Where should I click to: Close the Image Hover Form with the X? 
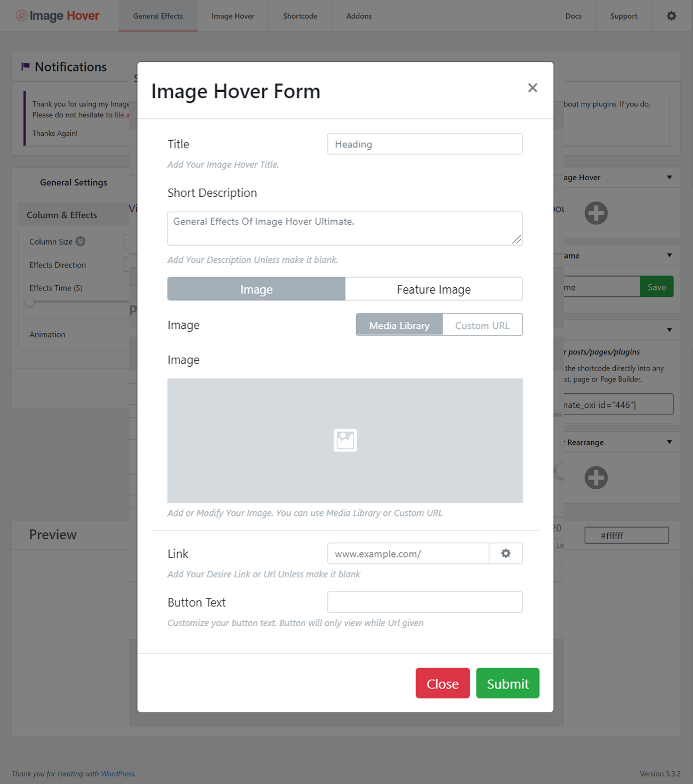(533, 88)
